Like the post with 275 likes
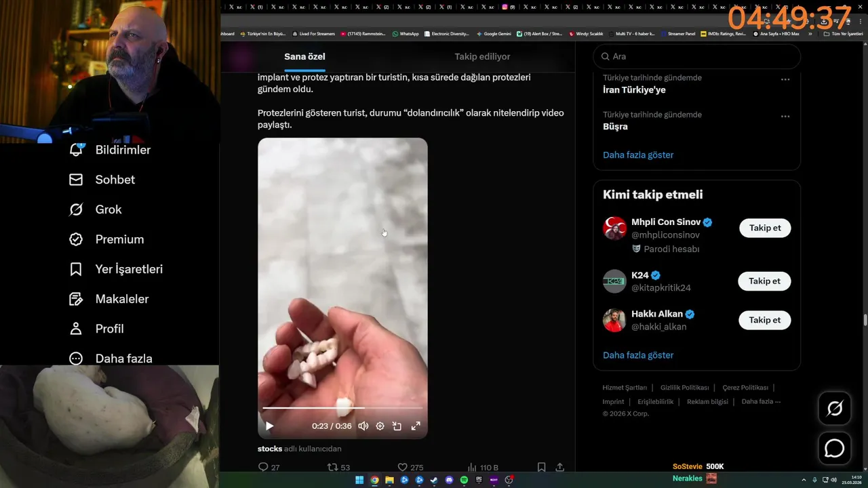This screenshot has width=868, height=488. click(x=410, y=467)
